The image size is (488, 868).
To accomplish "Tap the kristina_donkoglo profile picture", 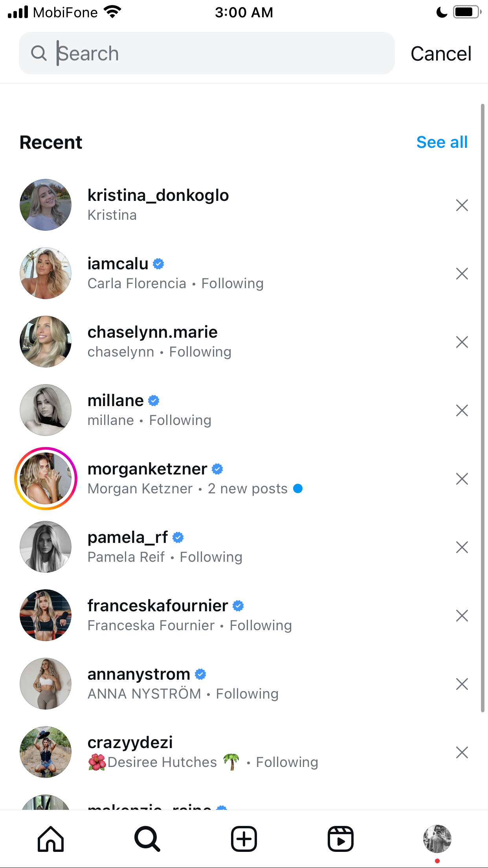I will [x=46, y=205].
